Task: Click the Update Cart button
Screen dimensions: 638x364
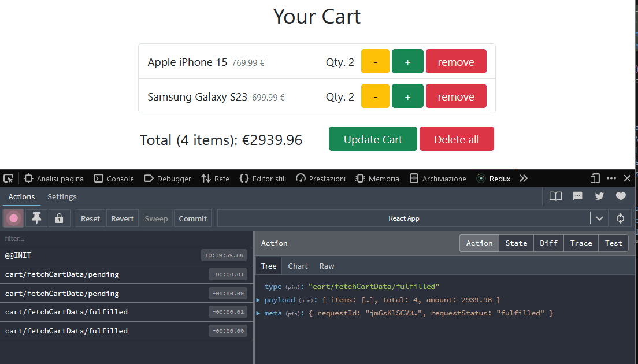Action: tap(373, 139)
